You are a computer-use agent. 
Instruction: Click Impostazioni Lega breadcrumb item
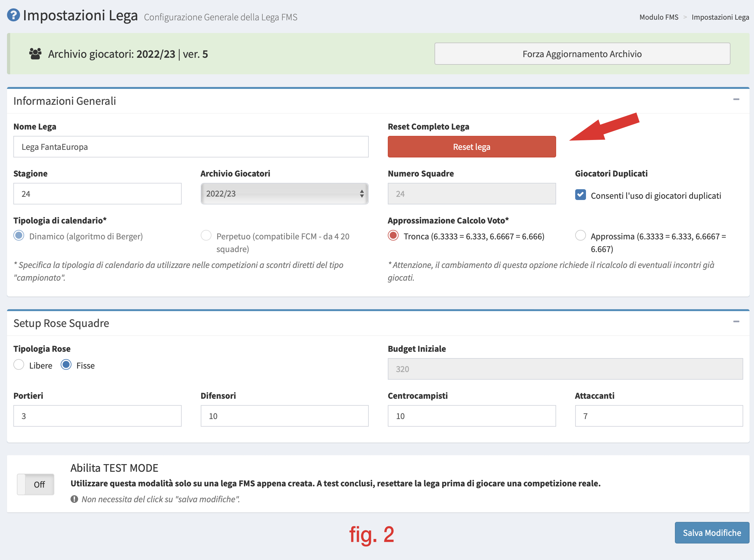point(720,17)
